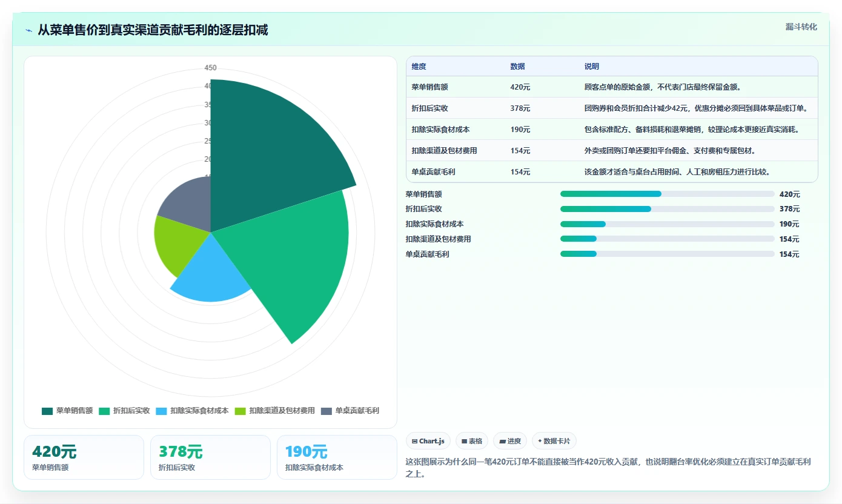Screen dimensions: 842x504
Task: Click the 190元 value in the table
Action: (x=520, y=130)
